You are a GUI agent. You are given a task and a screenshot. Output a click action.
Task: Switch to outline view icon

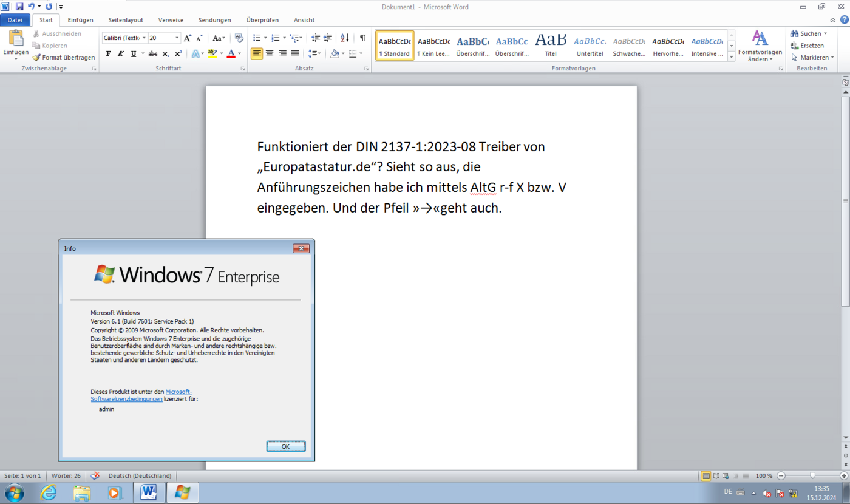point(736,475)
